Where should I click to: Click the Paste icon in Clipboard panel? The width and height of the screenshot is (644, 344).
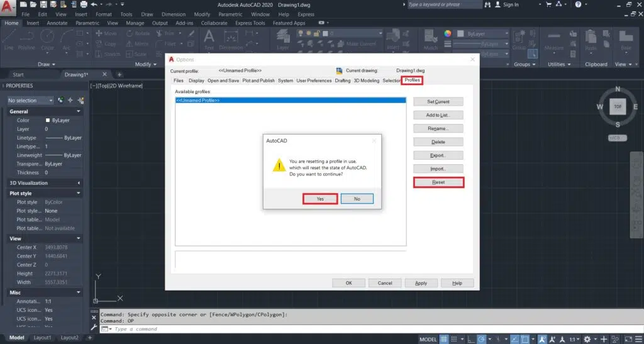(591, 38)
